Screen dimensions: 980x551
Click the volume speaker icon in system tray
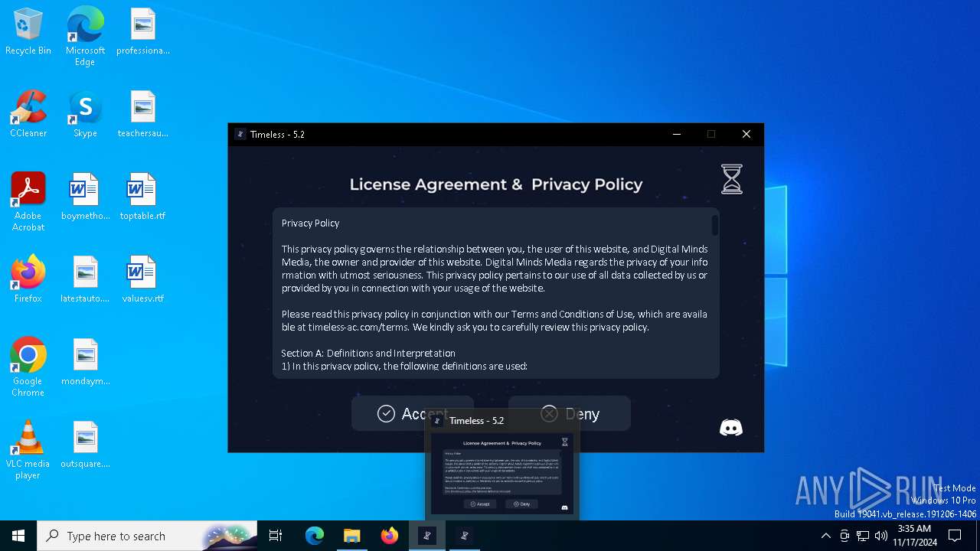(x=881, y=536)
